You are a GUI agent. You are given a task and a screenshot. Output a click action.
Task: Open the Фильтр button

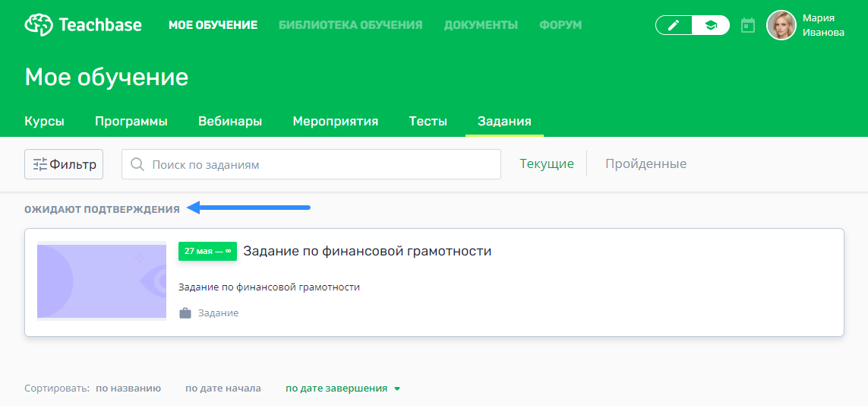(x=64, y=164)
